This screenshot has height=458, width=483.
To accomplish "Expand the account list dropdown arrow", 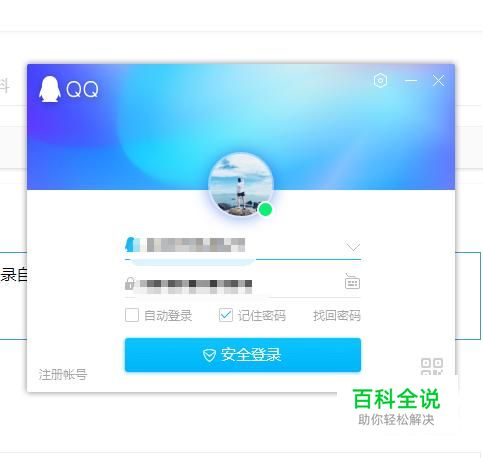I will point(353,247).
